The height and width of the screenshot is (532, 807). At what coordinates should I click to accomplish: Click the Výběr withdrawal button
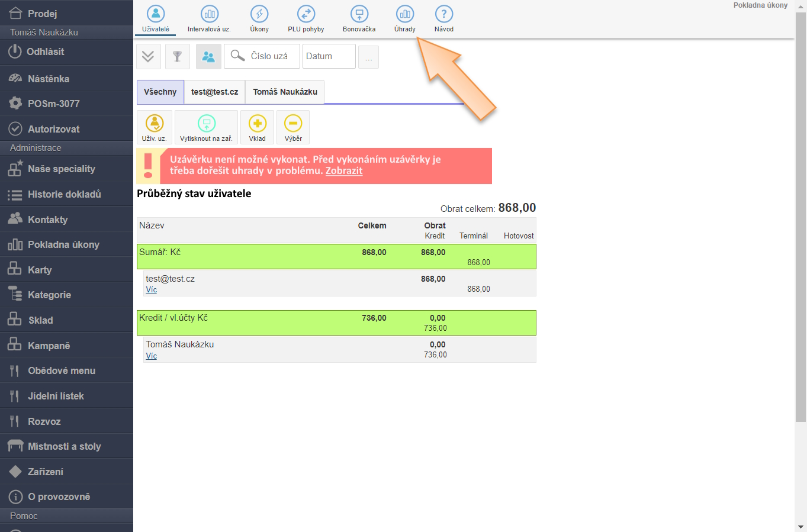293,127
